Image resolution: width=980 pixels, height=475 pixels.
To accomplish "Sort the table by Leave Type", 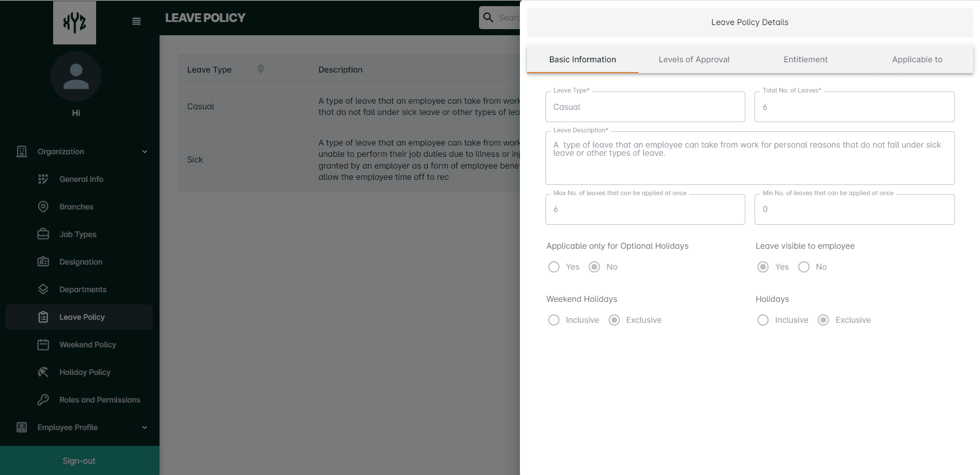I will 261,69.
